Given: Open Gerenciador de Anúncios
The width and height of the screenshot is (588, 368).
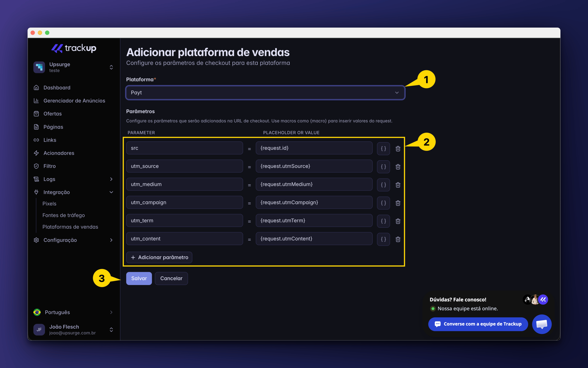Looking at the screenshot, I should pos(74,100).
